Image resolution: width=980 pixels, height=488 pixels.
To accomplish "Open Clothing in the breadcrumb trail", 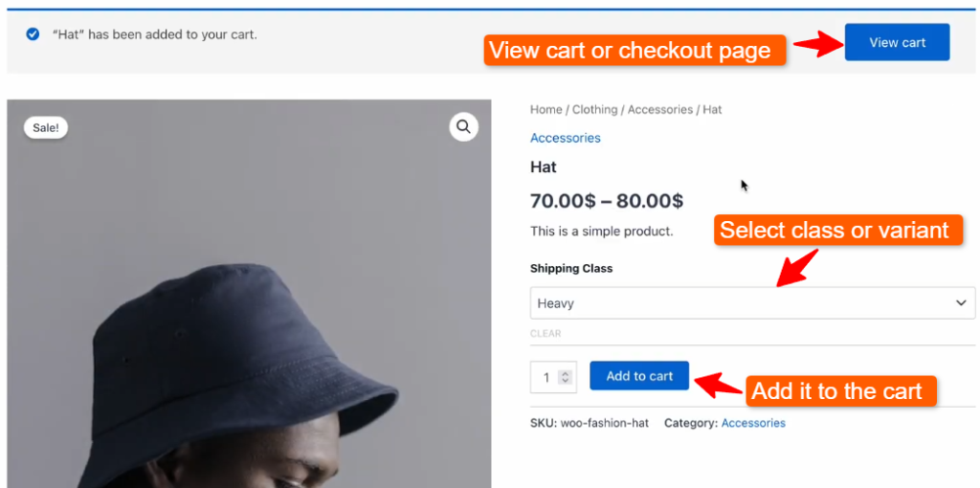I will pyautogui.click(x=594, y=110).
